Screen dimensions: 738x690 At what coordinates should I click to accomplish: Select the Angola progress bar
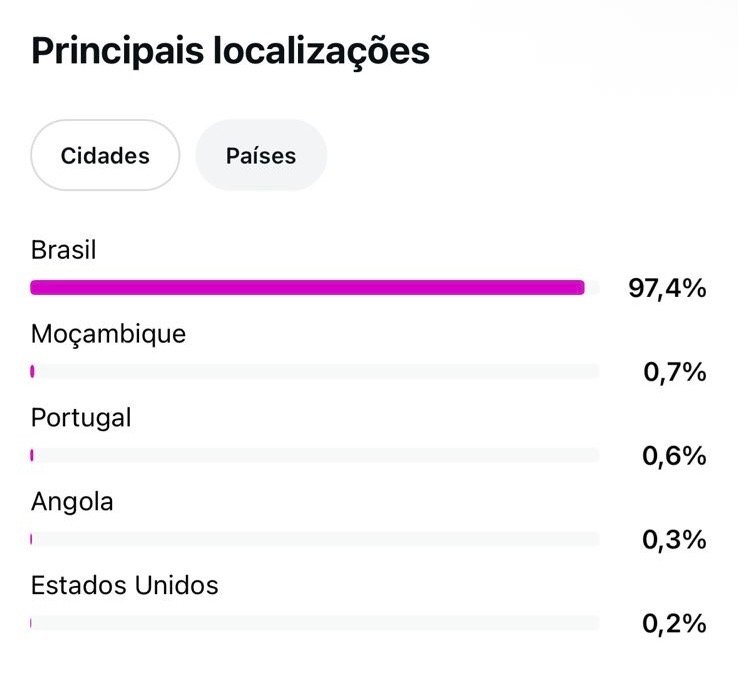[315, 539]
